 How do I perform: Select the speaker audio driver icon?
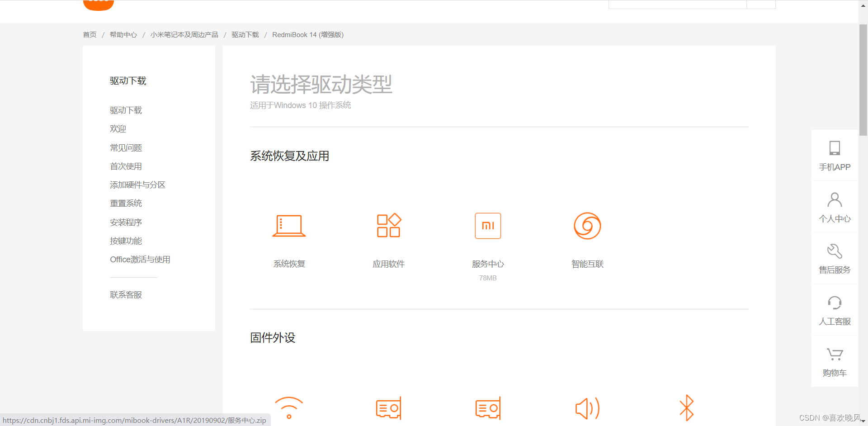587,408
